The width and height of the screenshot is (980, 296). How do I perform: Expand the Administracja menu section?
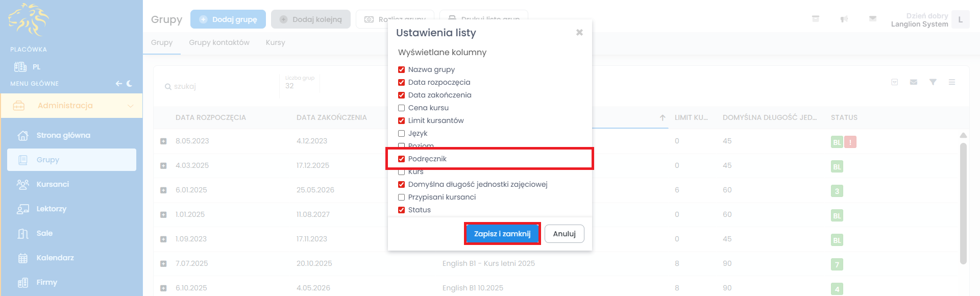[x=71, y=106]
